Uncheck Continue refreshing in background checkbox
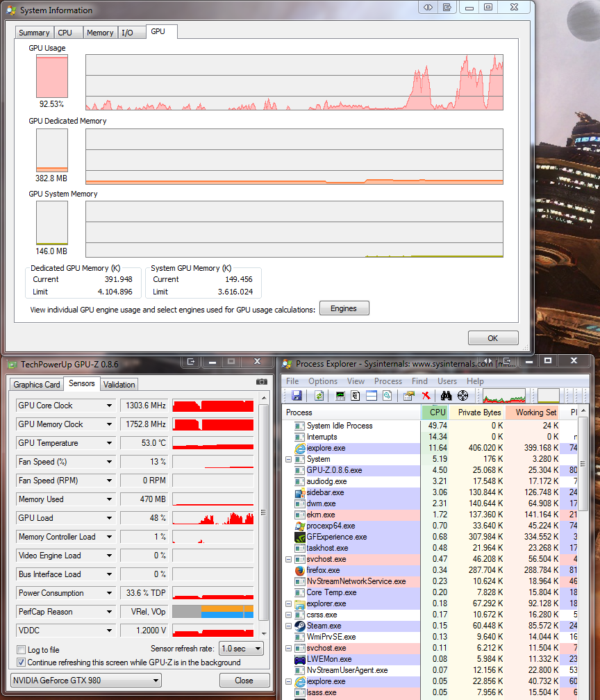This screenshot has height=700, width=600. (21, 662)
